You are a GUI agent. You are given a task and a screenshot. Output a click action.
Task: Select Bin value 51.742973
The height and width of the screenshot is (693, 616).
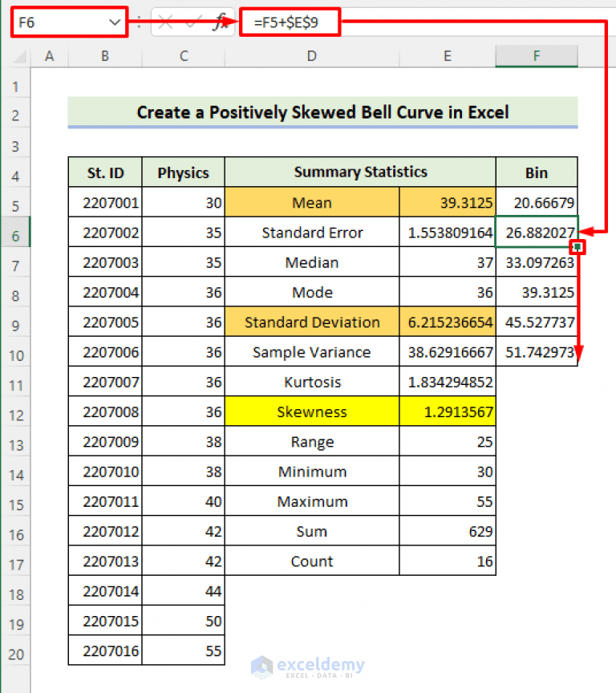point(537,351)
